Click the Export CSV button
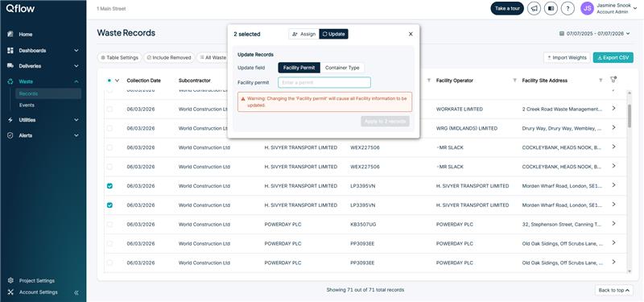 613,58
